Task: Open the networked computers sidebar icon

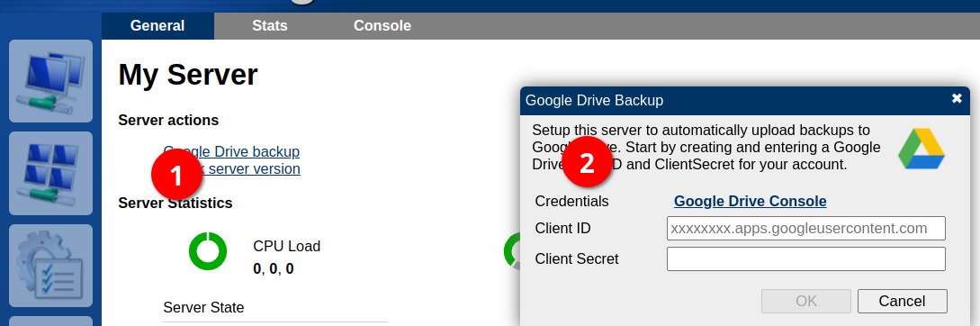Action: 50,81
